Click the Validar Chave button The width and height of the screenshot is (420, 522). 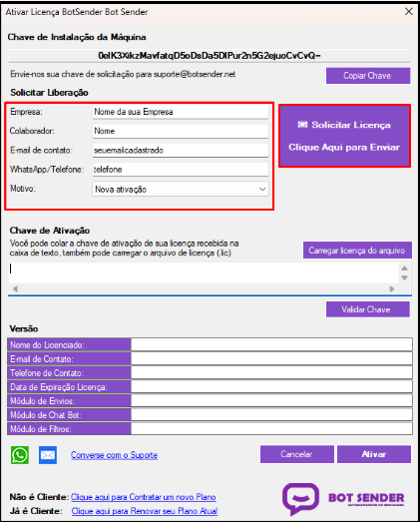368,309
